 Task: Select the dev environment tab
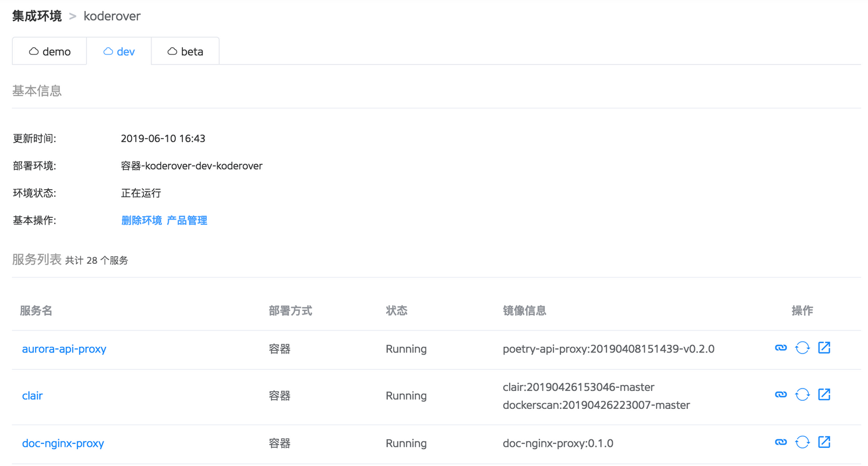pyautogui.click(x=119, y=51)
